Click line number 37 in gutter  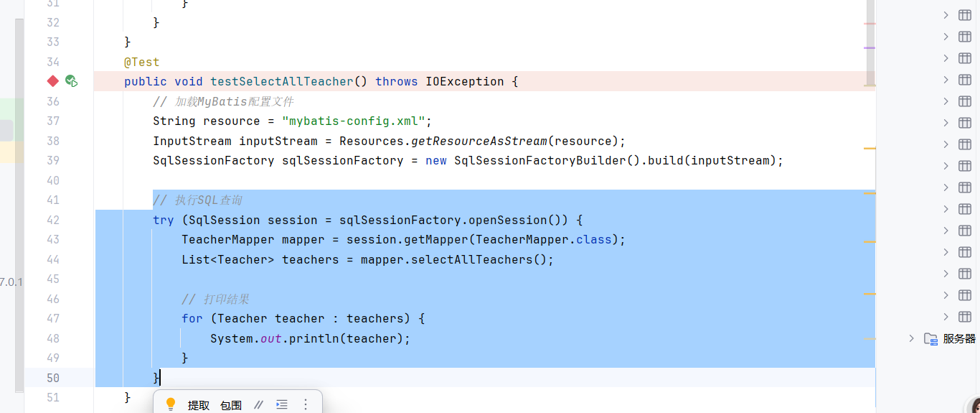pos(52,121)
